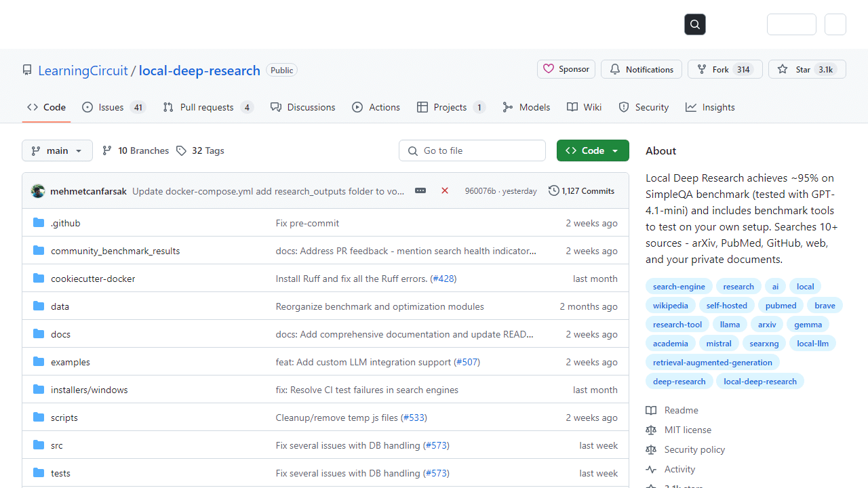Open the examples folder
Screen dimensions: 868x488
[x=71, y=362]
